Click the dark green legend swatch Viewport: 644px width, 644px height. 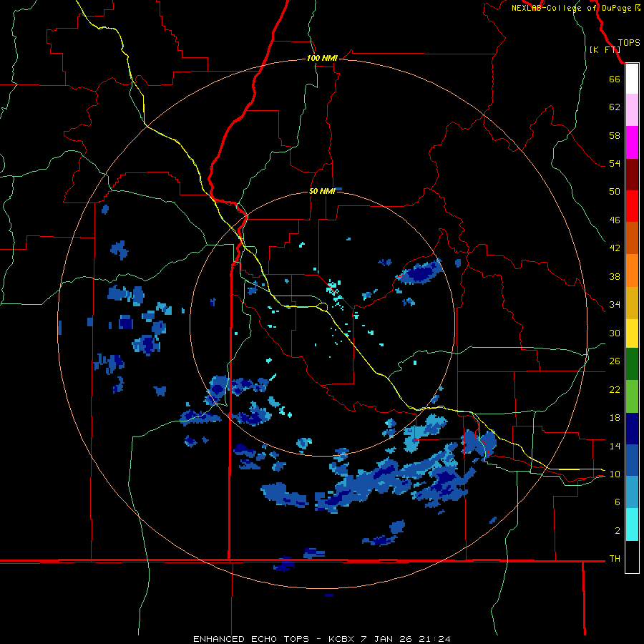pyautogui.click(x=632, y=364)
